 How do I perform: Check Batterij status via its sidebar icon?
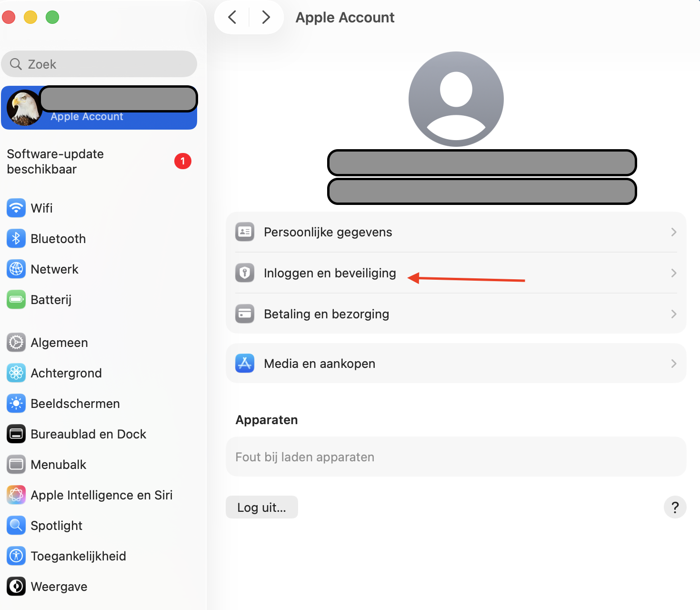[x=16, y=299]
